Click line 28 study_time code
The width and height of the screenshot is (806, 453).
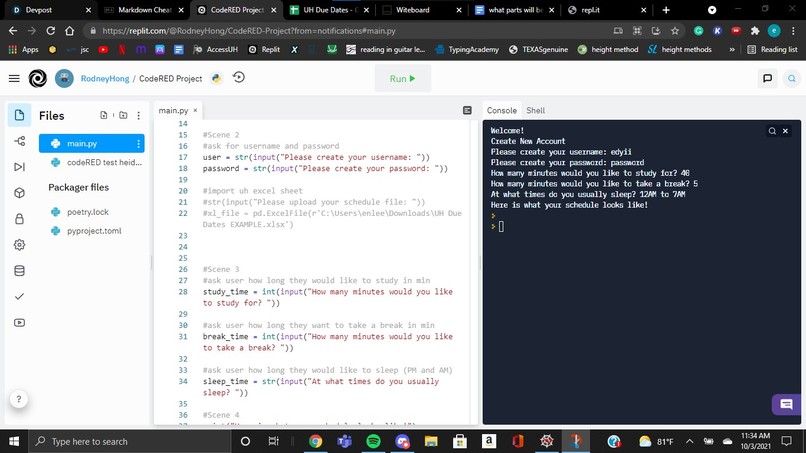tap(327, 297)
